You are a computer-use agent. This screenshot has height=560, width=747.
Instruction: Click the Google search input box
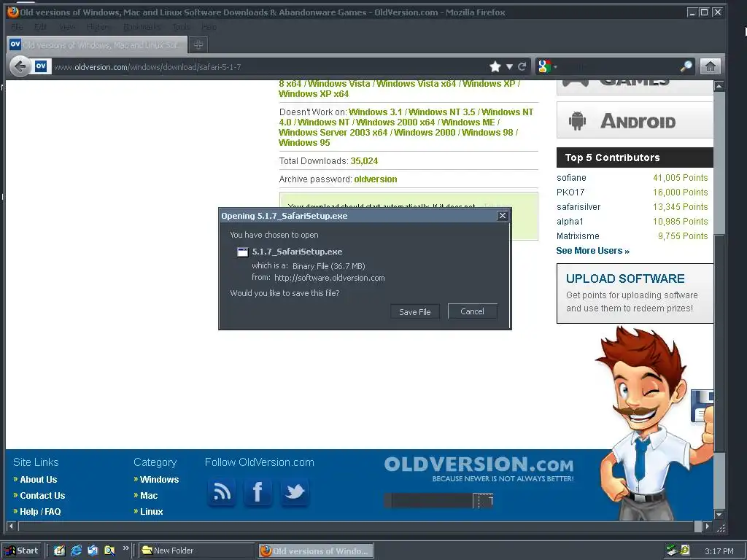point(619,66)
